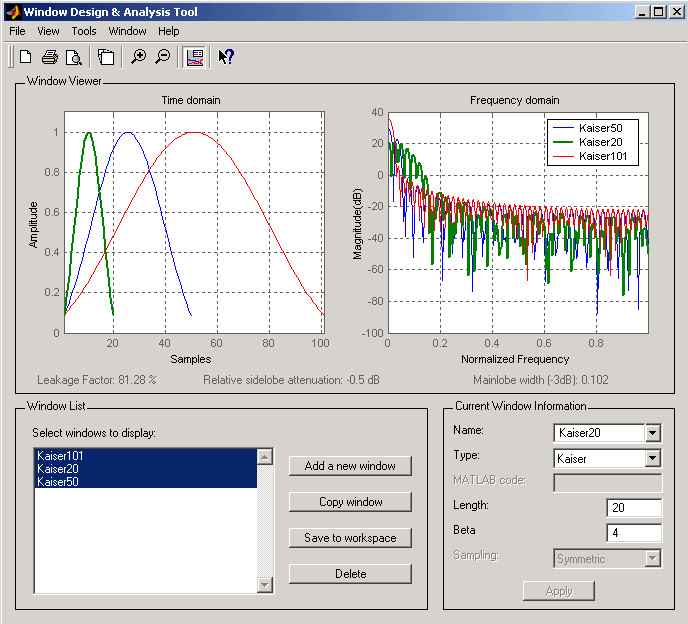Click the Print toolbar icon
Viewport: 688px width, 624px height.
[x=50, y=57]
